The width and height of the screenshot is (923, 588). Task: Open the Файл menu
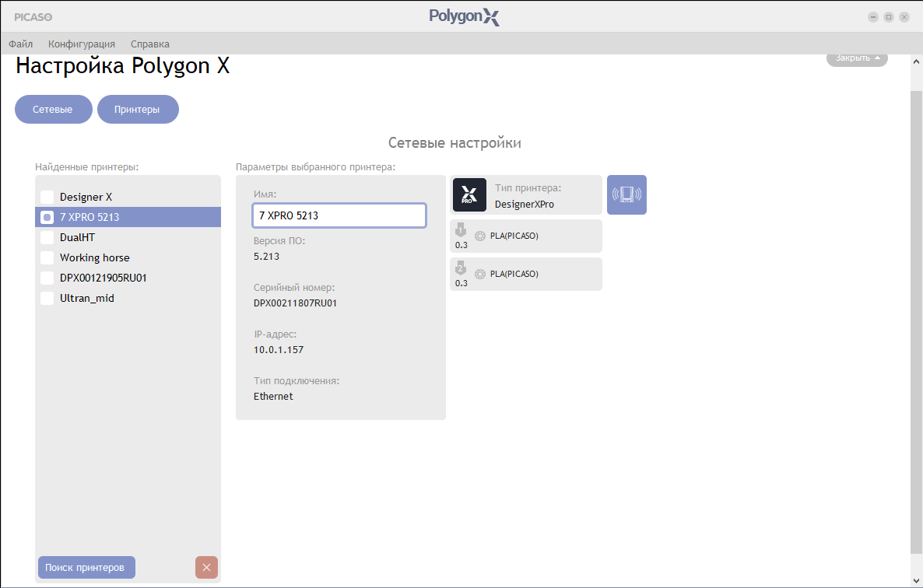click(20, 44)
